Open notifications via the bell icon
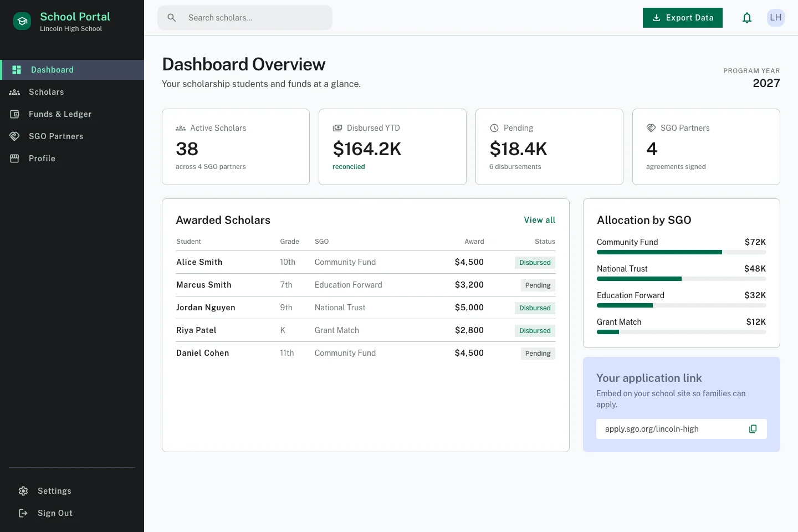The height and width of the screenshot is (532, 798). coord(747,18)
